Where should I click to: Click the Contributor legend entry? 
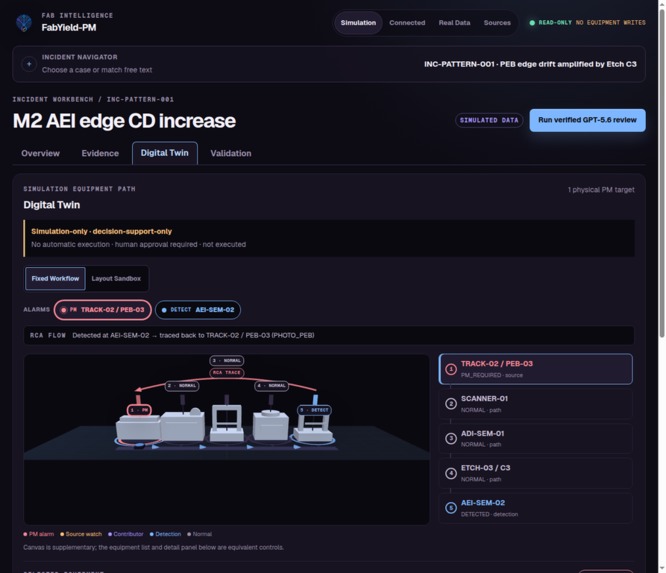click(x=126, y=534)
